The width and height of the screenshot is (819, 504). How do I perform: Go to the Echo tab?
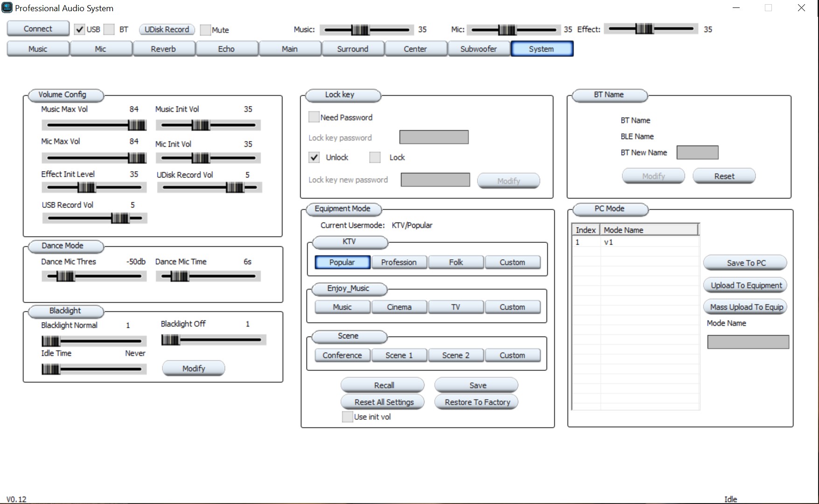[x=226, y=49]
